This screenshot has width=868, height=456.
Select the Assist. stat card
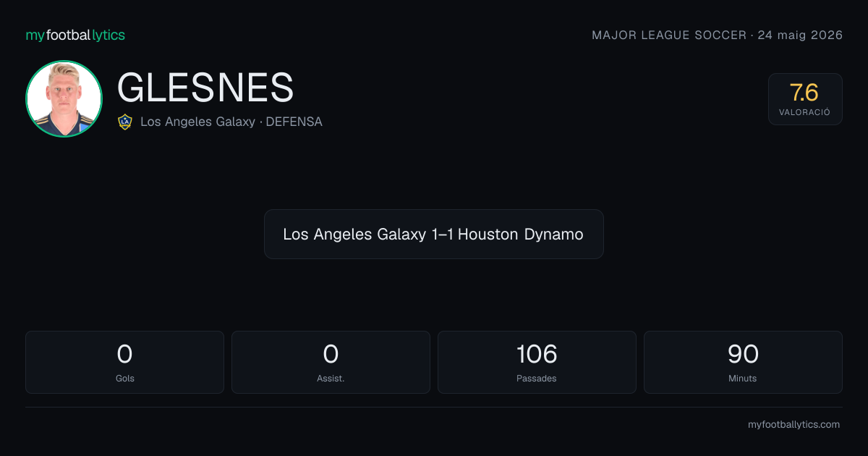coord(331,362)
